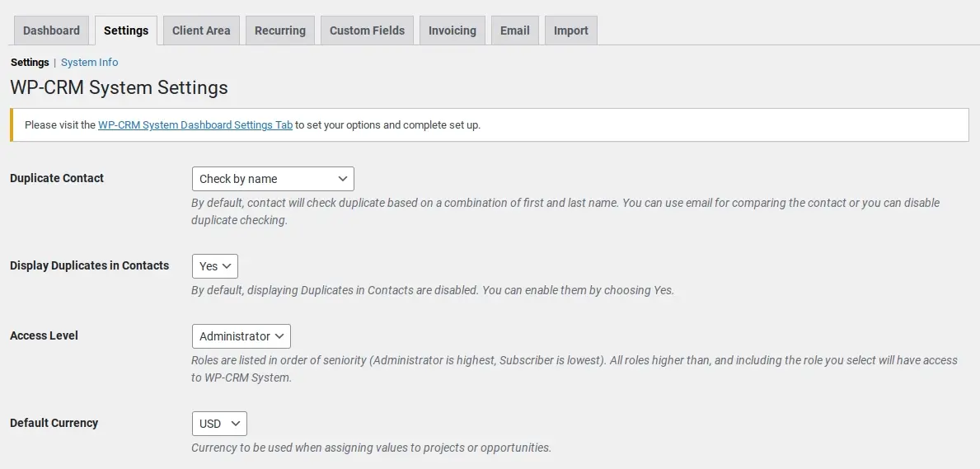Open the Custom Fields tab
The image size is (980, 469).
pos(367,30)
